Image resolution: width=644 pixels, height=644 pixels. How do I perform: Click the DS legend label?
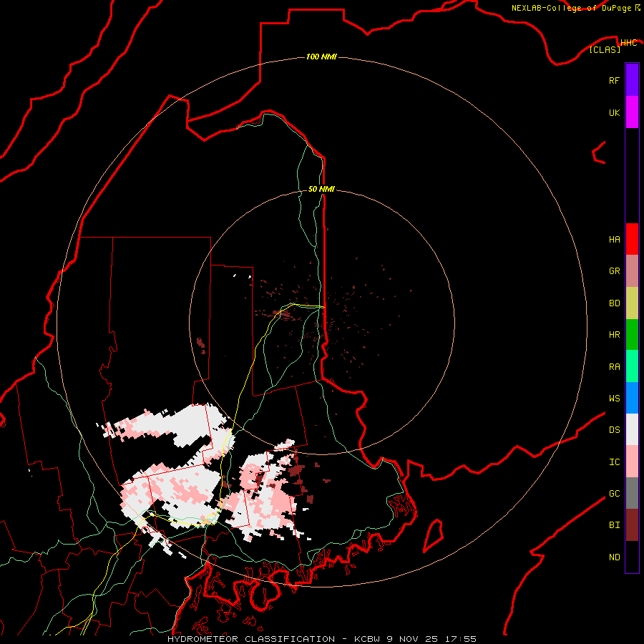[614, 430]
